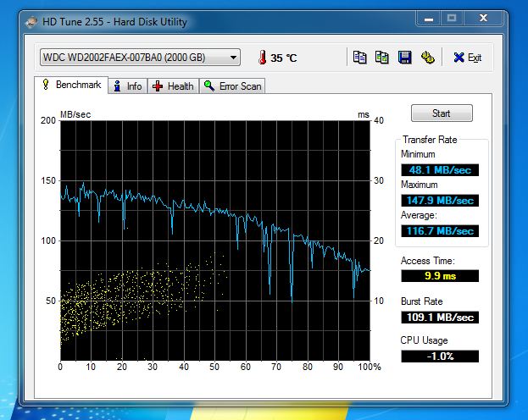
Task: Click the copy screenshot to clipboard icon
Action: 382,58
